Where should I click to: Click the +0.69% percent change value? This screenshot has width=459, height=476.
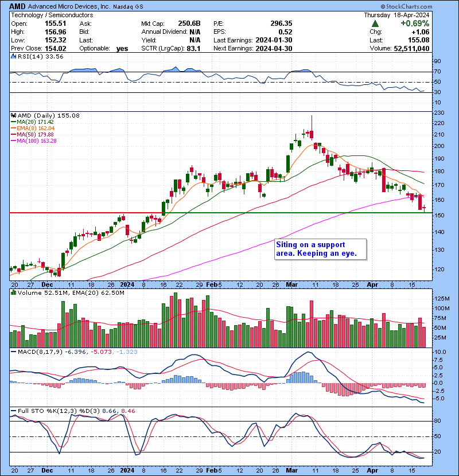click(415, 24)
